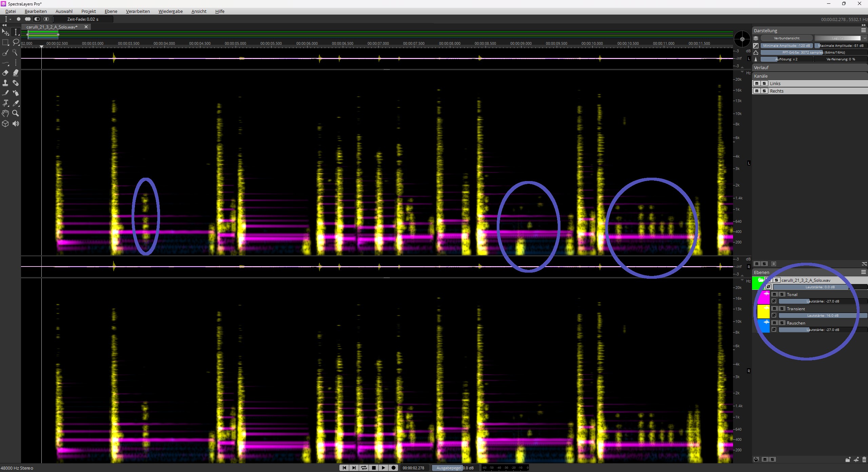Open the Verarbeiten menu

(x=138, y=11)
